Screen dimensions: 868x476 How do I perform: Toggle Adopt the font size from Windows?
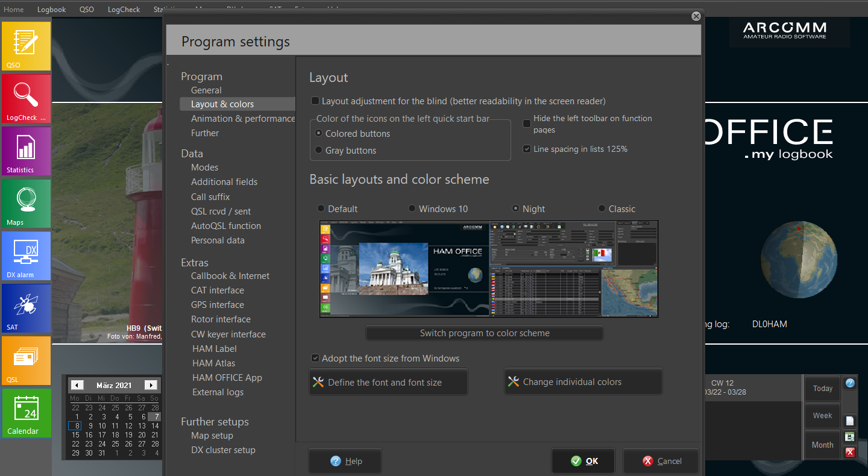(315, 358)
